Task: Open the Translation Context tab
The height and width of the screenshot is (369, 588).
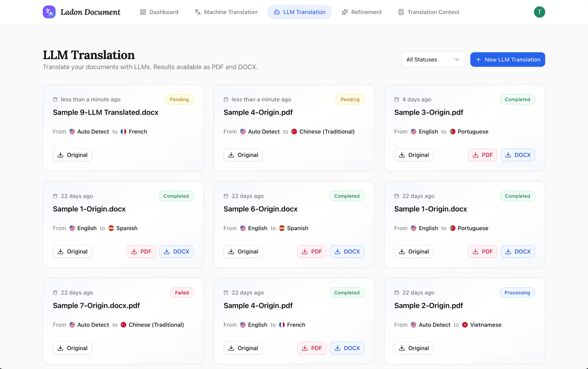Action: click(x=429, y=12)
